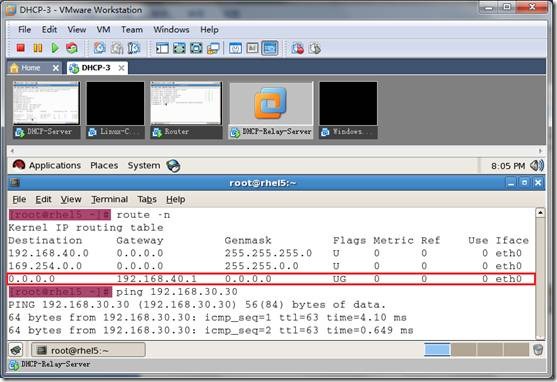Open the GNOME Places menu
This screenshot has width=557, height=382.
(104, 166)
